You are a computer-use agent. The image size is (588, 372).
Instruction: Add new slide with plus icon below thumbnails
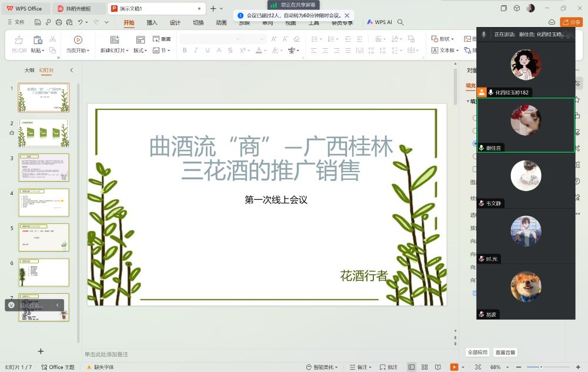(x=41, y=351)
